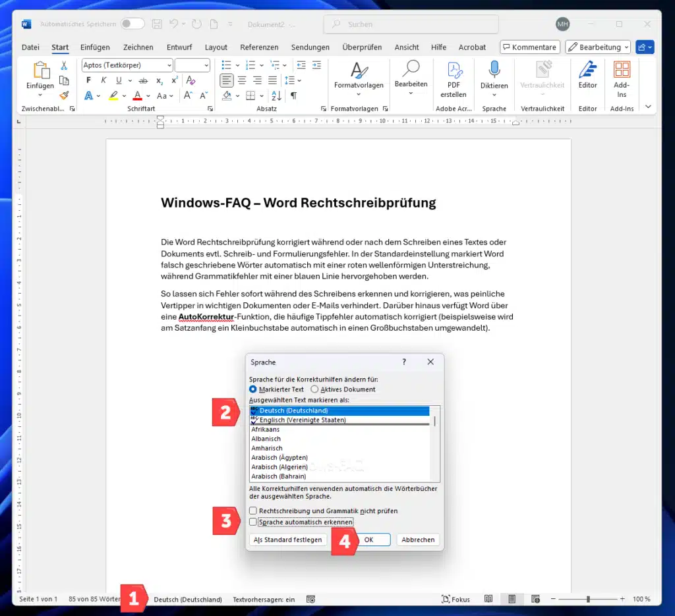Open the Absatz dialog launcher
Screen dimensions: 675x616
(x=323, y=109)
